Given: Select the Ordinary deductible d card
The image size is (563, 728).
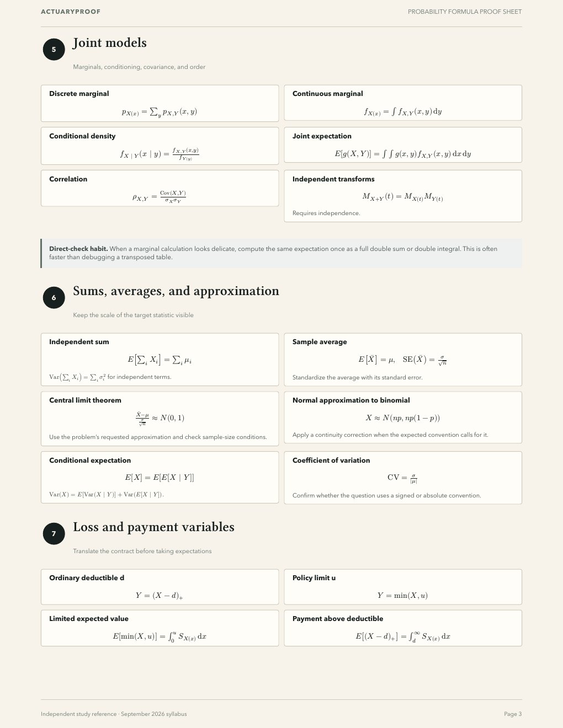Looking at the screenshot, I should point(160,587).
